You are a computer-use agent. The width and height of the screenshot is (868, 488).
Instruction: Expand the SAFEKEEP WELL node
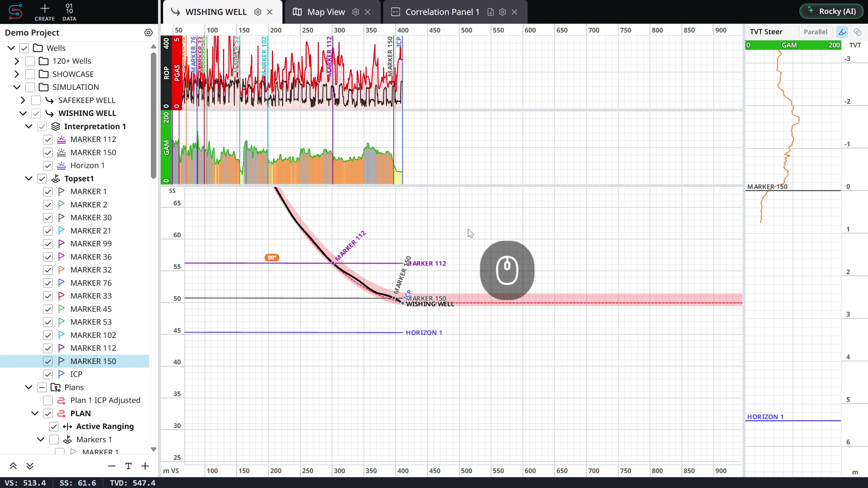pyautogui.click(x=23, y=100)
